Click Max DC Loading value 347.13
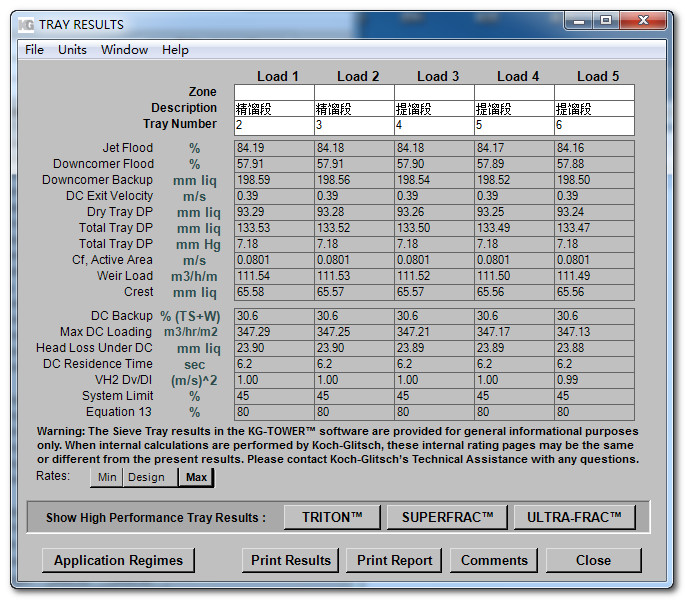This screenshot has width=685, height=600. [594, 332]
